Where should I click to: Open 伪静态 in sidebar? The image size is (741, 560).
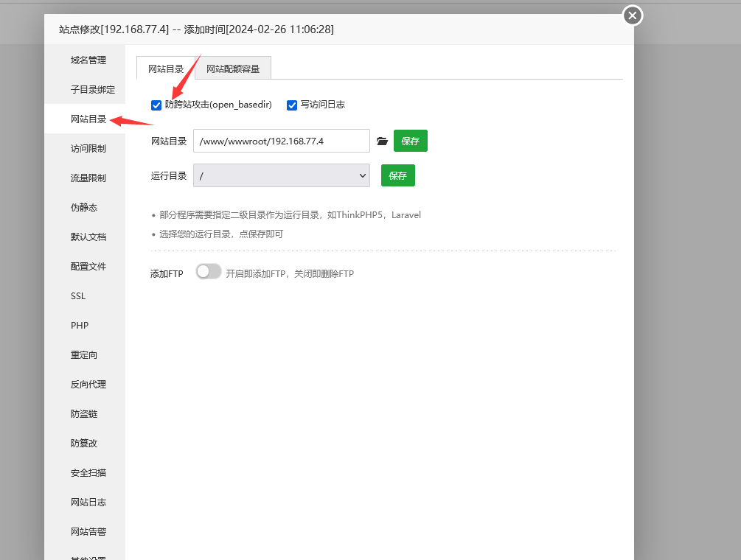85,207
